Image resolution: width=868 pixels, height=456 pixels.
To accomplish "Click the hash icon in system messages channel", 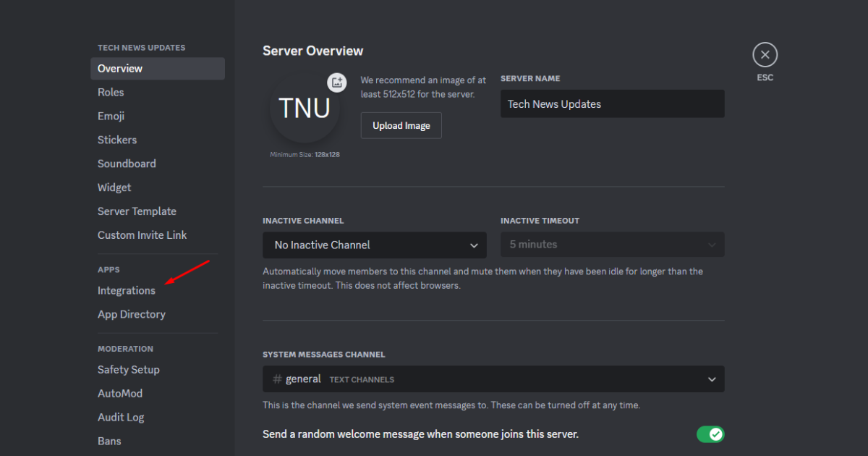I will coord(277,379).
